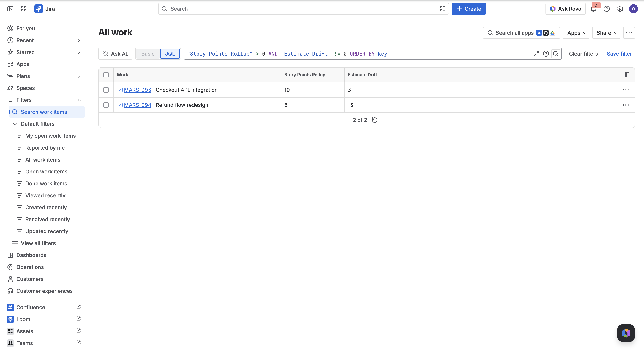644x351 pixels.
Task: Collapse the sidebar using the panel icon
Action: pyautogui.click(x=10, y=9)
